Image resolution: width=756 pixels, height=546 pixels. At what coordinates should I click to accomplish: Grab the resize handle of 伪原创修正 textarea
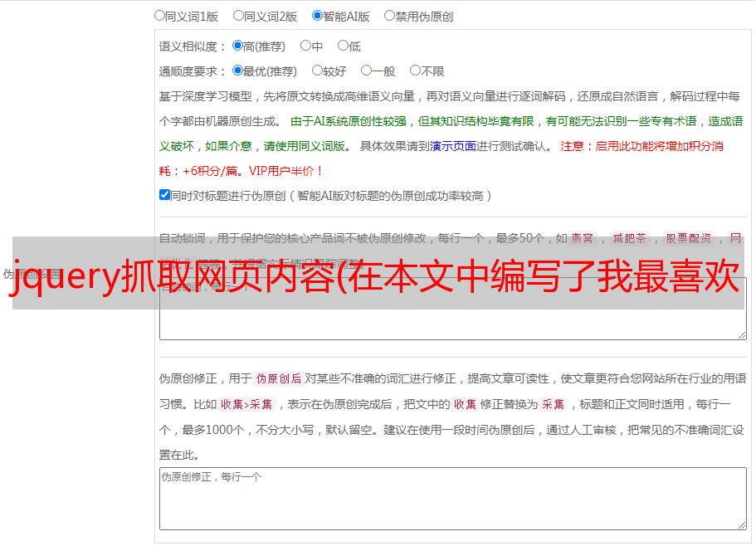tap(743, 526)
